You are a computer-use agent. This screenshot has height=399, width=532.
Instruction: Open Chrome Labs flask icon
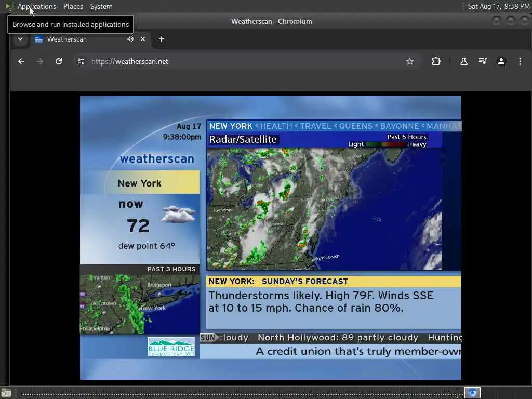click(x=464, y=61)
